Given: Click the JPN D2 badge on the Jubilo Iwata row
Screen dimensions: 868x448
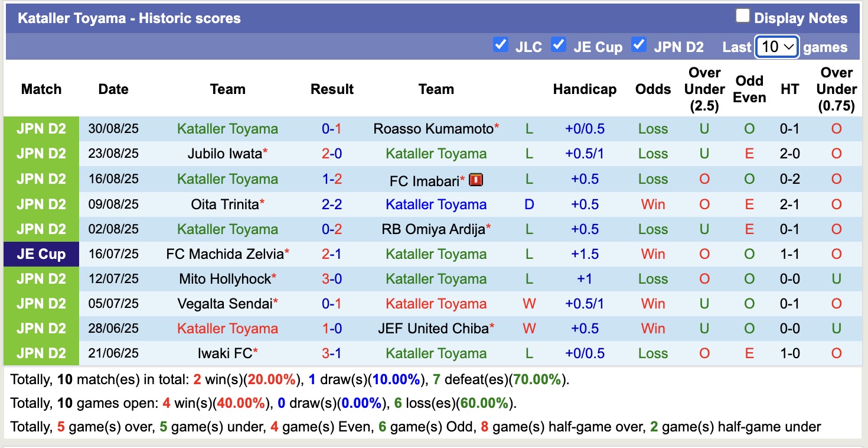Looking at the screenshot, I should tap(40, 154).
